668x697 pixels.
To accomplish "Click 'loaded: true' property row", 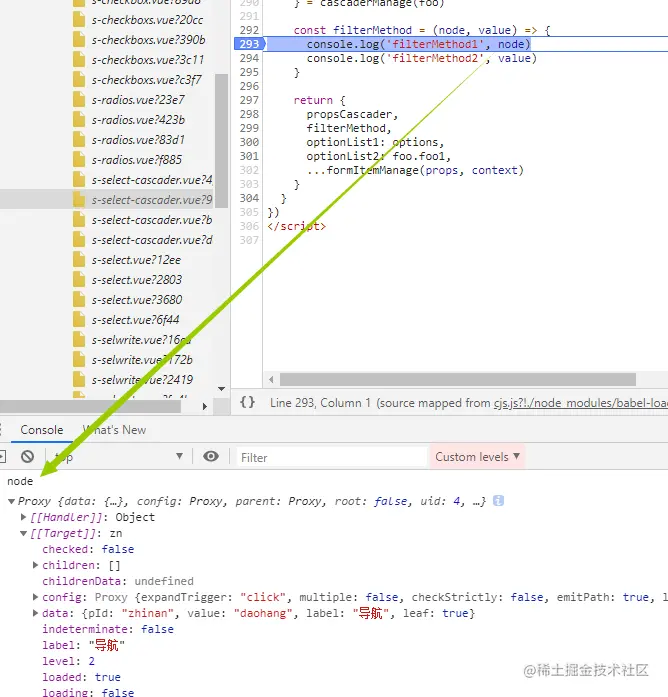I will [x=81, y=677].
